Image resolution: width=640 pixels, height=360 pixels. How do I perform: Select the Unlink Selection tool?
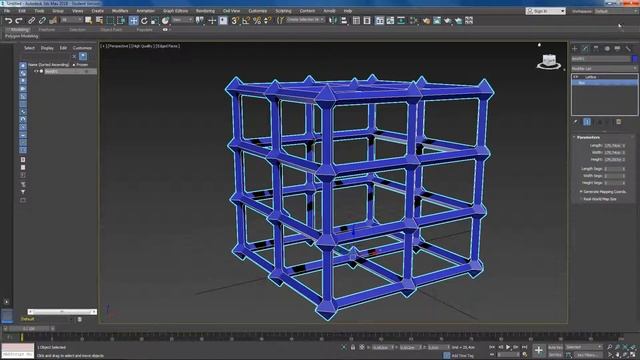pyautogui.click(x=42, y=20)
